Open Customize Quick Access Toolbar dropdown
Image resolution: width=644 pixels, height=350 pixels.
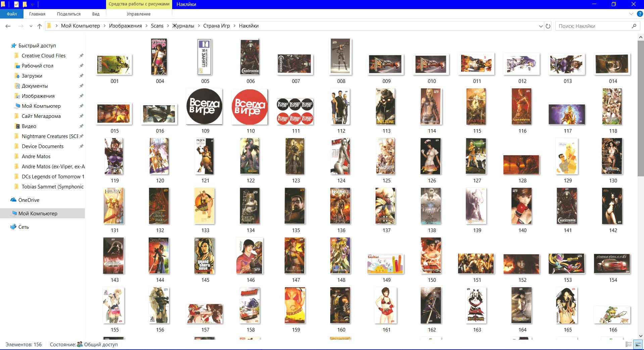(33, 4)
